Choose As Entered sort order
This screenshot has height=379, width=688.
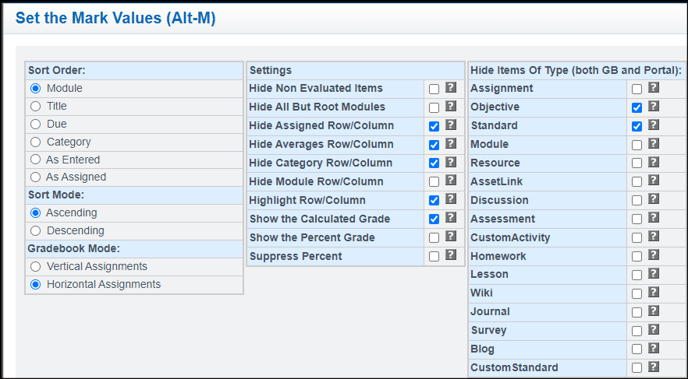tap(36, 160)
